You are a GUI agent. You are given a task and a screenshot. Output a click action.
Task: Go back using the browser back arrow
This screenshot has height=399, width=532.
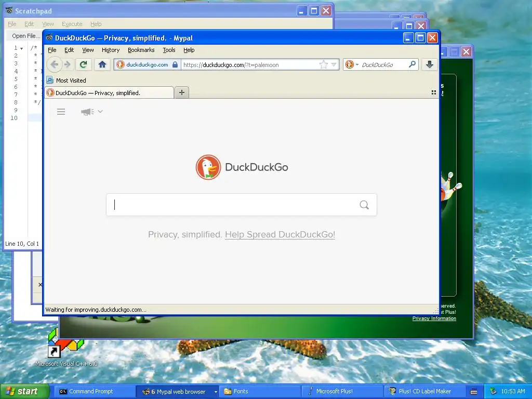coord(54,64)
